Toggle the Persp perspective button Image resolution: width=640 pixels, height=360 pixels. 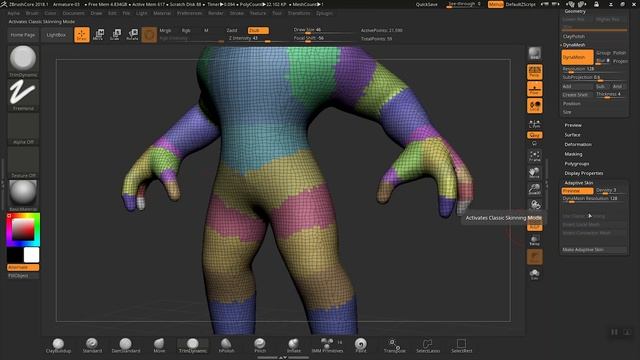pyautogui.click(x=535, y=72)
